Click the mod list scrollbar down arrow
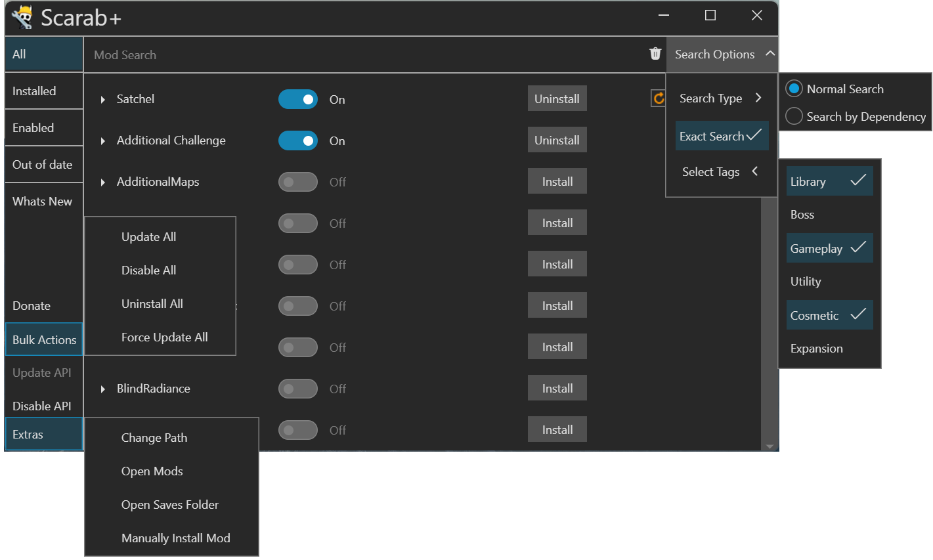 tap(770, 446)
